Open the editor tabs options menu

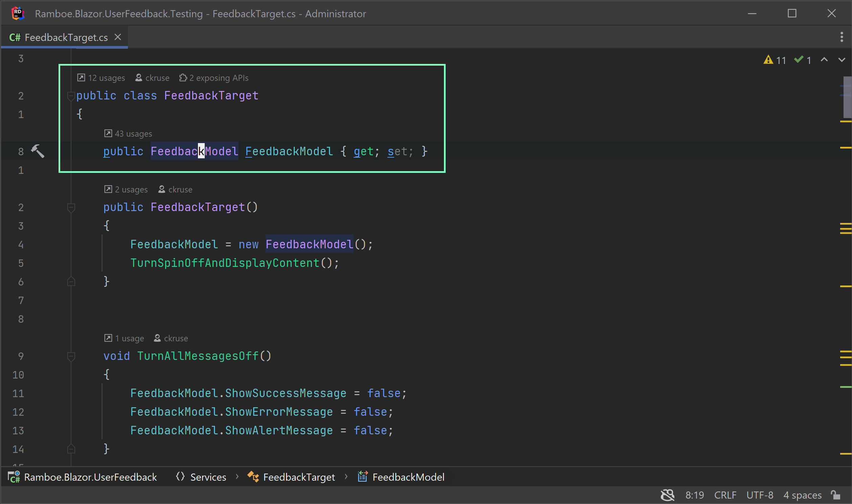coord(842,37)
